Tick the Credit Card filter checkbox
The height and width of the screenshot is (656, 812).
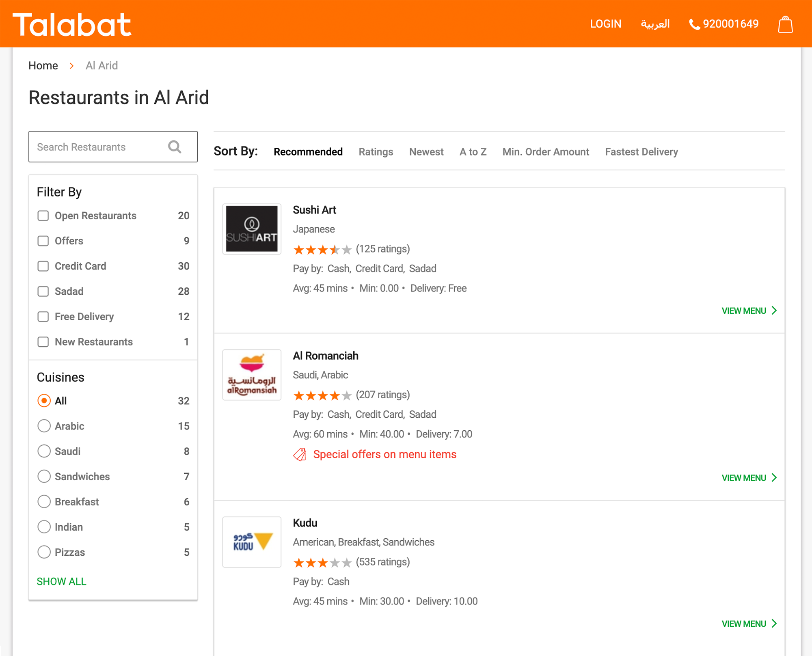[x=43, y=266]
